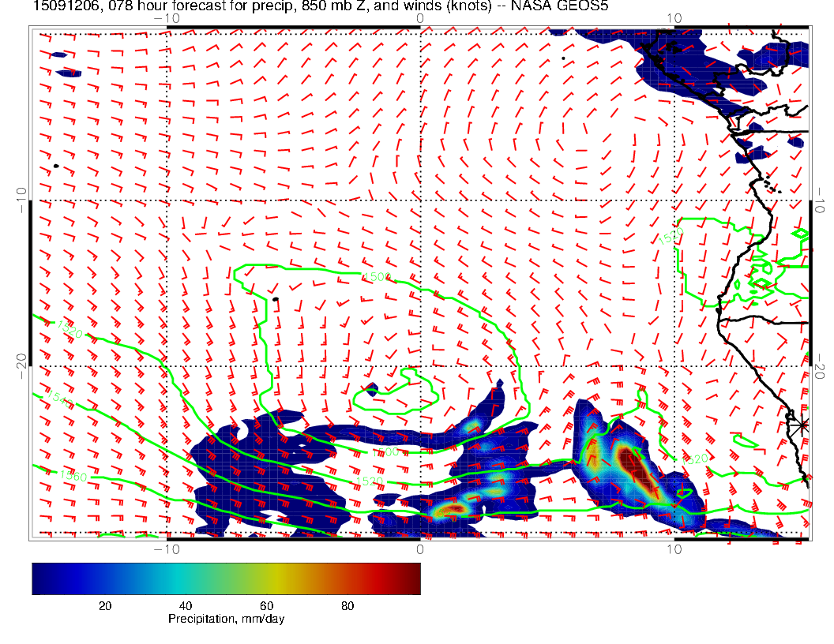Click the colorbar tick label 20

point(104,605)
